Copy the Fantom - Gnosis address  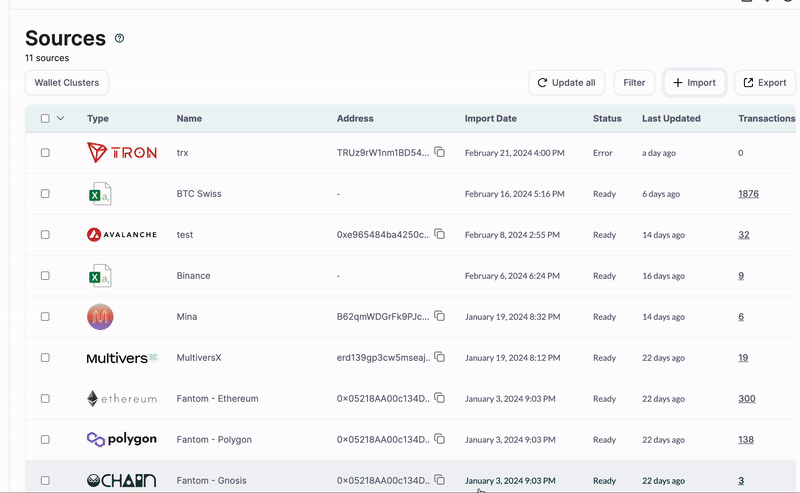tap(439, 480)
